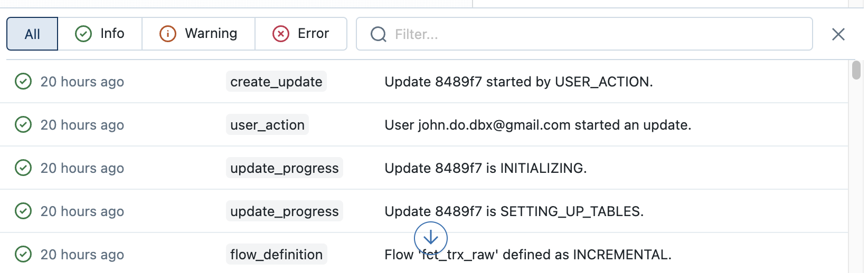The height and width of the screenshot is (273, 868).
Task: Close the event log panel
Action: point(838,34)
